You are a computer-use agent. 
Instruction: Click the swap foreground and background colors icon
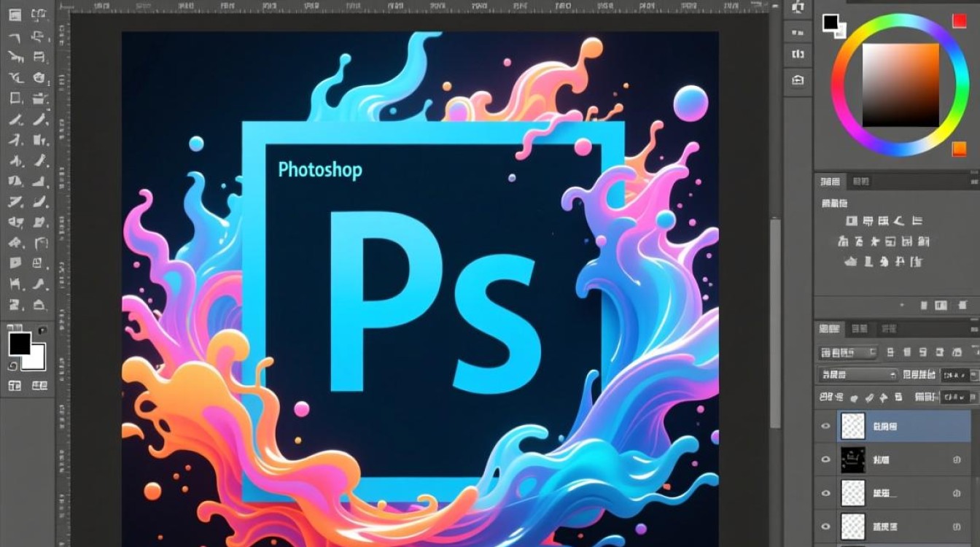pyautogui.click(x=42, y=330)
